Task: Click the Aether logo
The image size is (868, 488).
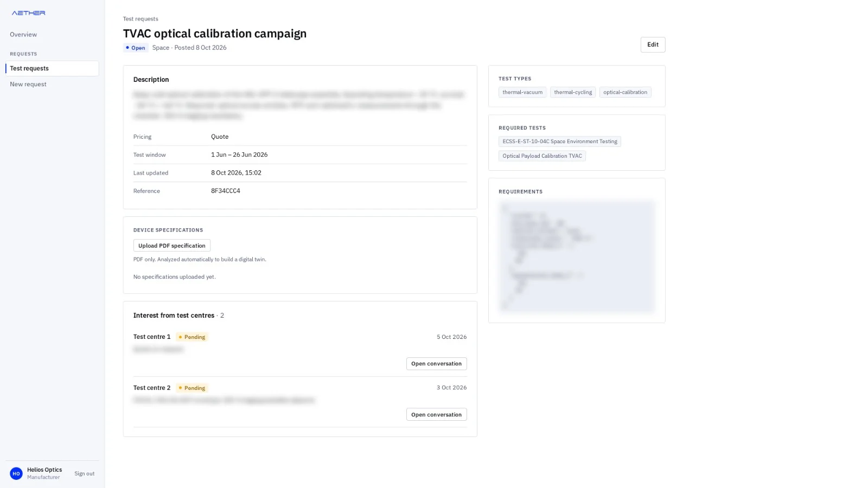Action: coord(29,13)
